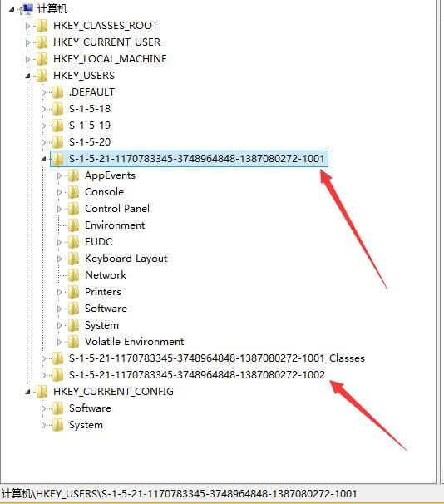Click the Volatile Environment folder icon
This screenshot has width=444, height=504.
(x=73, y=342)
